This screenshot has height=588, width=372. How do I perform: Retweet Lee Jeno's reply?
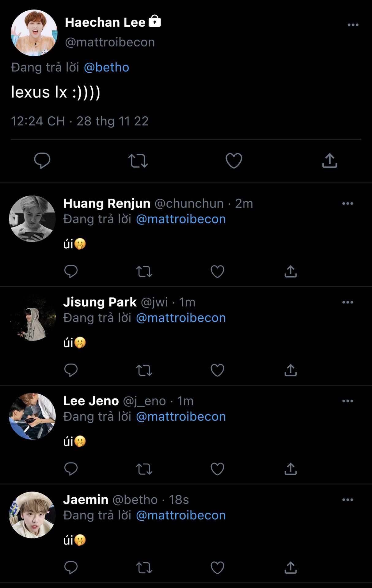pos(144,469)
